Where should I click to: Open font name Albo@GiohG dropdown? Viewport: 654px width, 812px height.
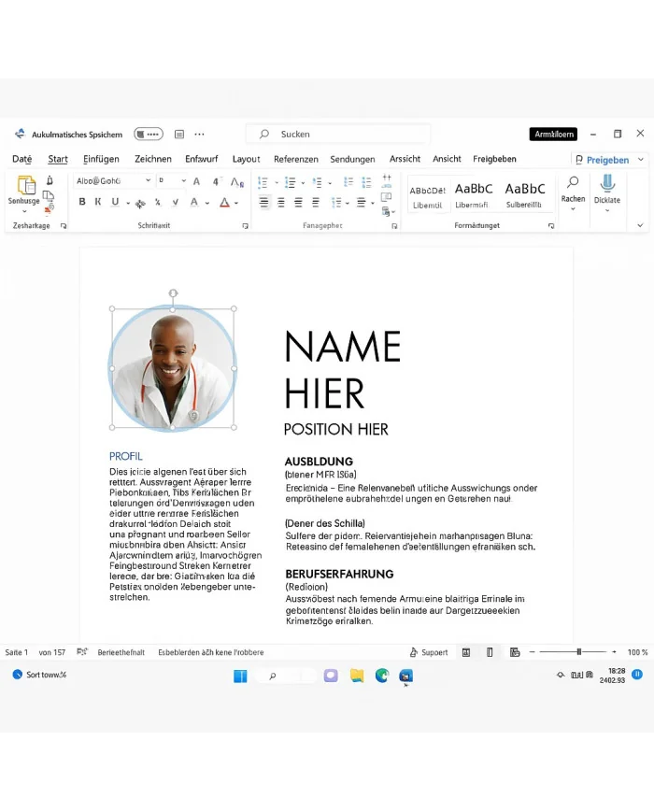149,180
